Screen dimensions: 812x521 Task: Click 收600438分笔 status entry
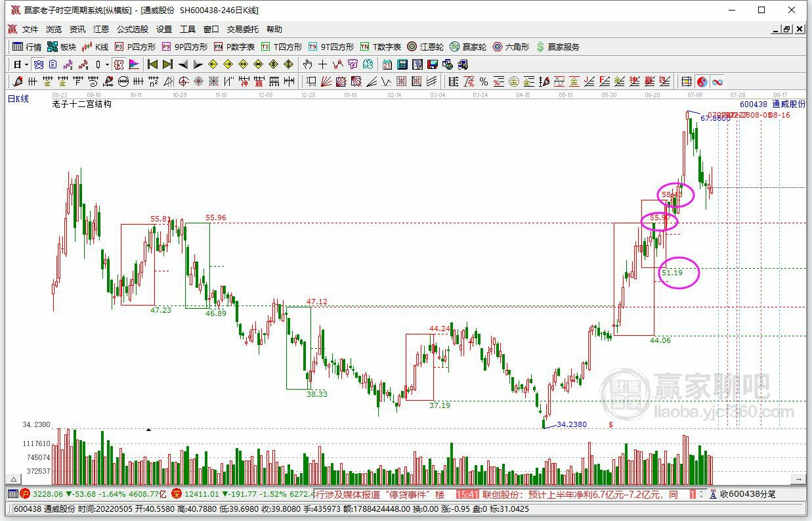(747, 494)
